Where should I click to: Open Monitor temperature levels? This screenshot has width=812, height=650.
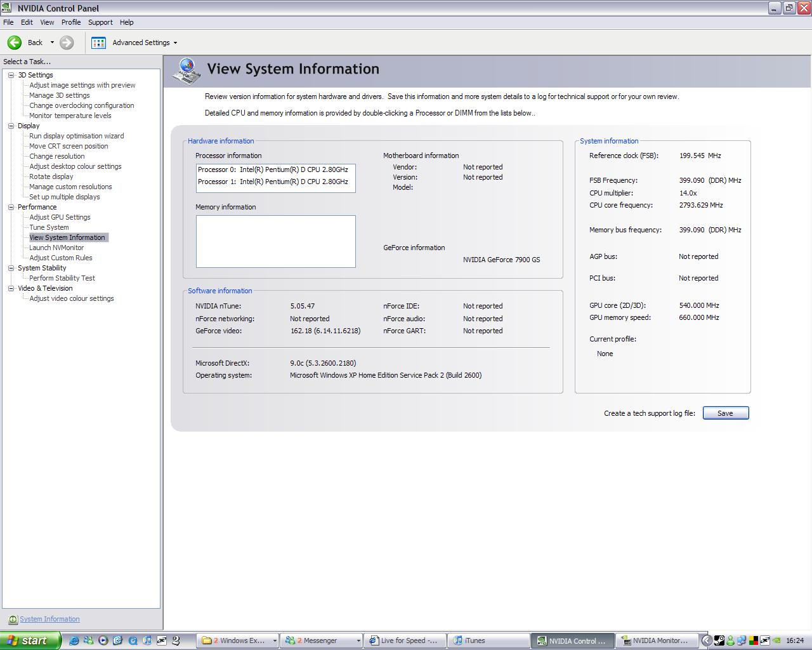[70, 116]
